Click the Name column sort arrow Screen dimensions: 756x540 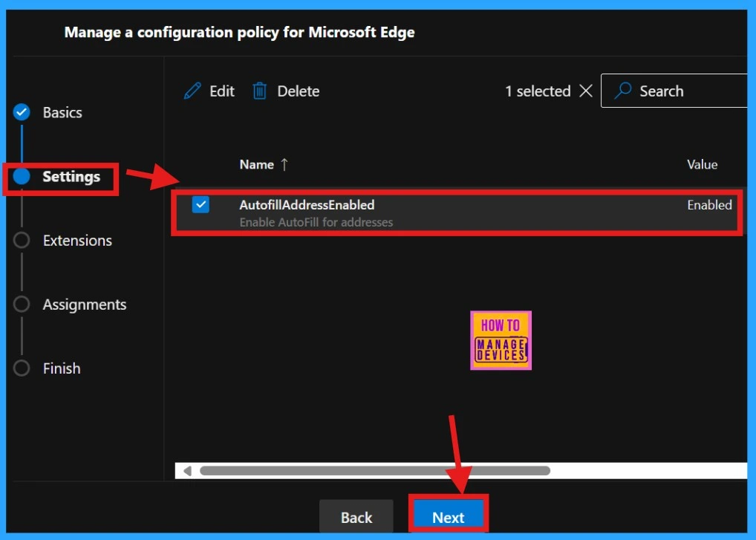point(284,164)
